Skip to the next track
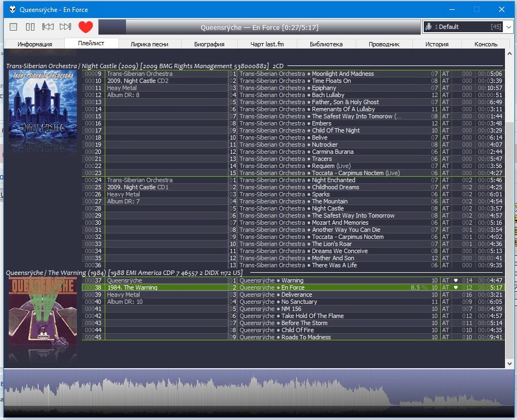The width and height of the screenshot is (517, 420). 65,27
